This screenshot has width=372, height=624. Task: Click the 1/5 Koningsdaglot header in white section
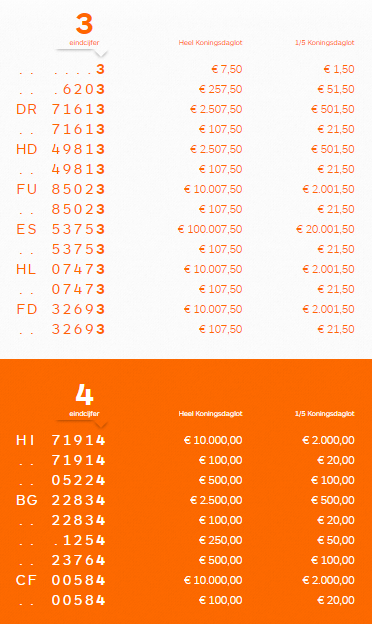pyautogui.click(x=325, y=43)
